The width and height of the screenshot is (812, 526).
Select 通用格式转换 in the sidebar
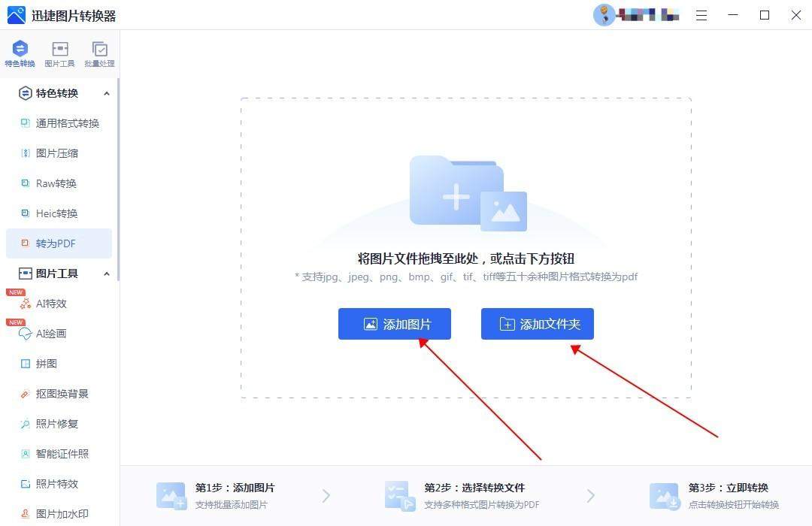(x=59, y=123)
